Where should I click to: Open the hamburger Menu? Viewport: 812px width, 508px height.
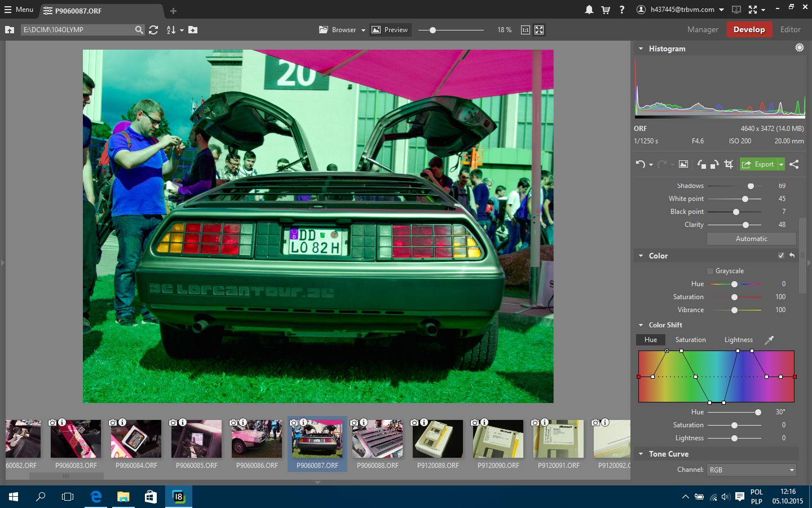tap(19, 10)
